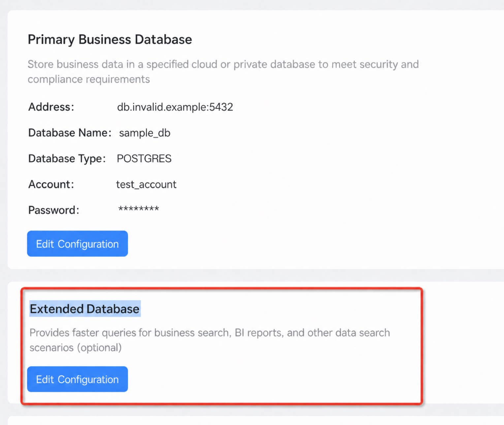Click the address value db.invalid.example:5432

click(175, 107)
